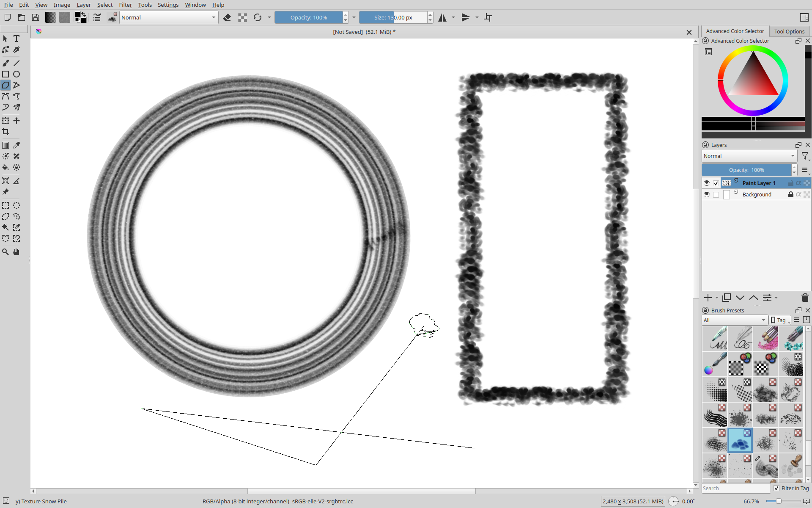
Task: Open toolbar blending mode Normal dropdown
Action: (168, 17)
